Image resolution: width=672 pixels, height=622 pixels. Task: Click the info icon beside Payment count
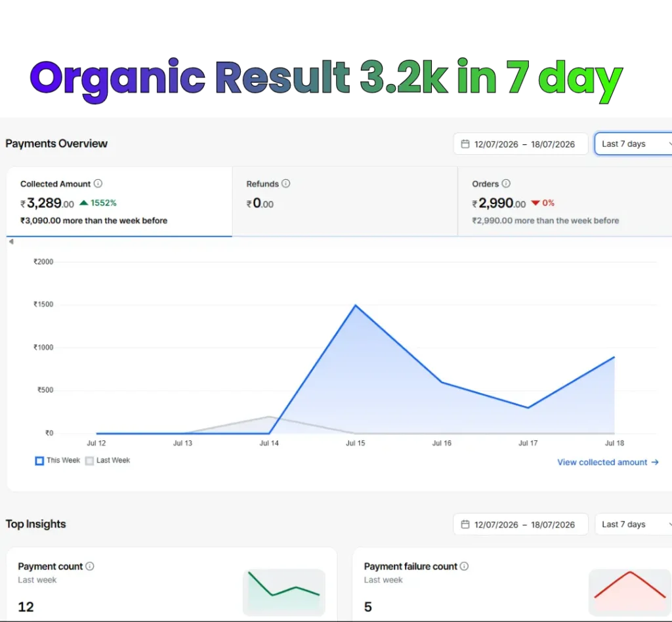click(89, 566)
